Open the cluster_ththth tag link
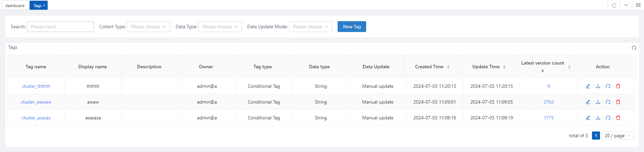 coord(36,86)
